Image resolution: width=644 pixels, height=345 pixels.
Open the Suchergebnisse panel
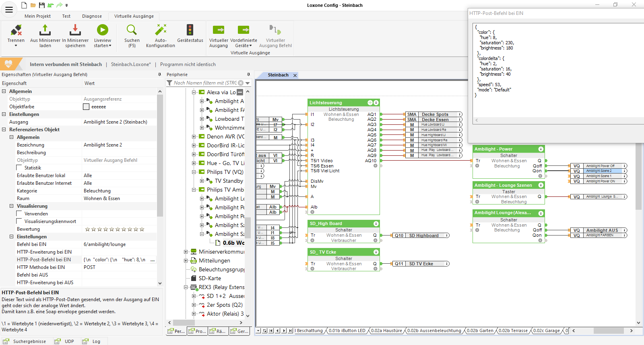point(29,341)
